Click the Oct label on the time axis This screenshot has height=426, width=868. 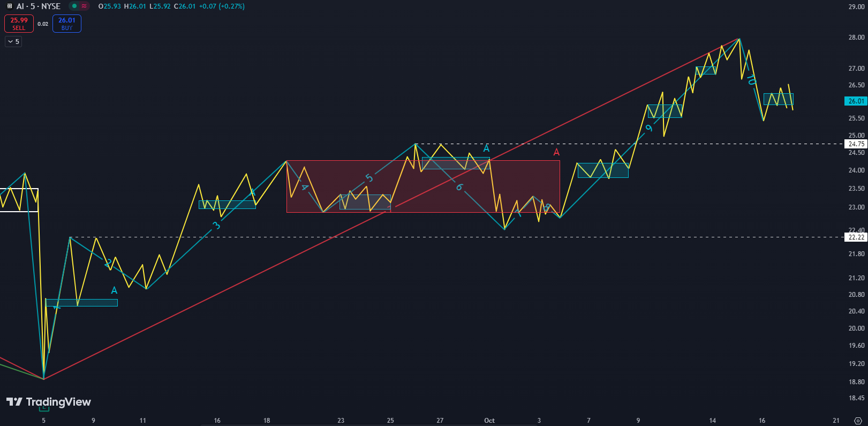tap(489, 421)
